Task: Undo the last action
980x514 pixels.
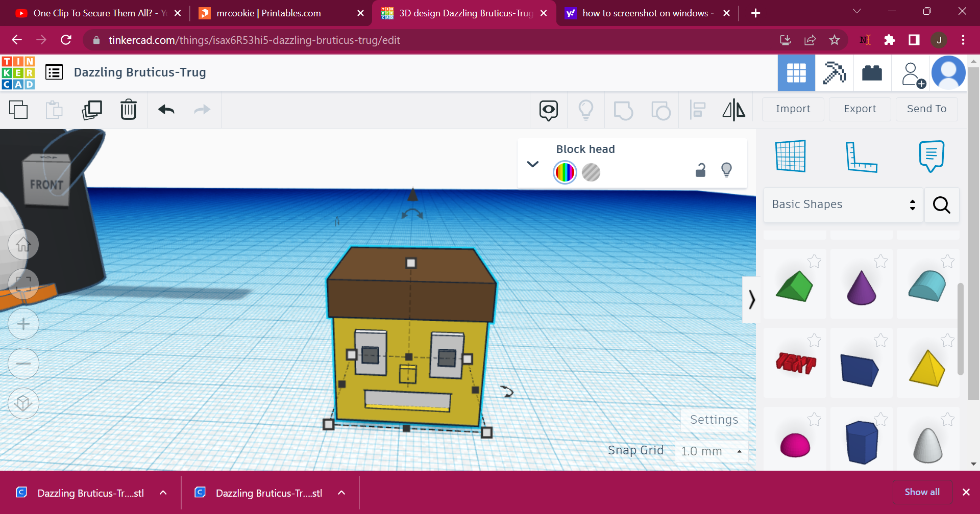Action: point(166,110)
